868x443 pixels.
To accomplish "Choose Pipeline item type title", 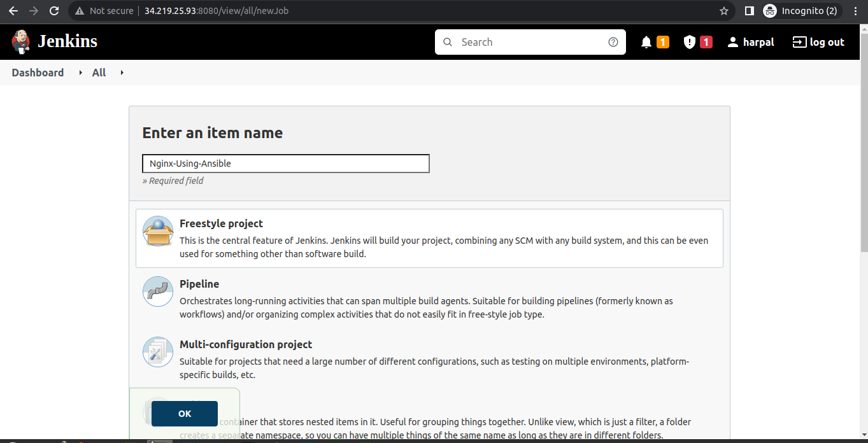I will point(199,284).
